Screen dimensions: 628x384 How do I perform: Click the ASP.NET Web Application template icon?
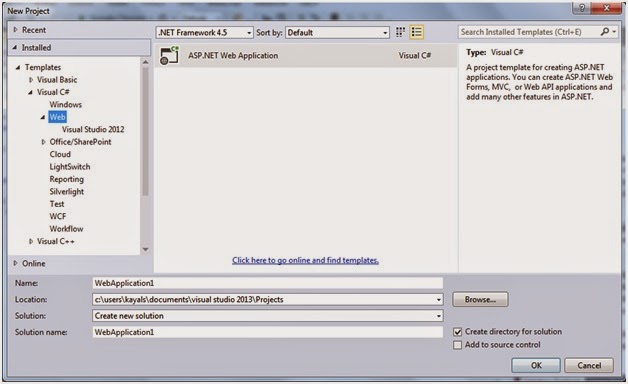point(169,55)
